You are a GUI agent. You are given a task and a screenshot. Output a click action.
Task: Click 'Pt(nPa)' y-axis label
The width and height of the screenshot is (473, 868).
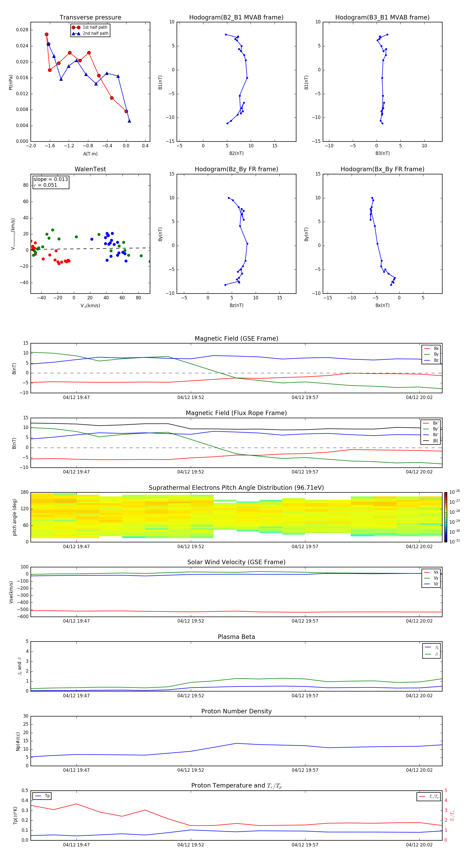11,82
